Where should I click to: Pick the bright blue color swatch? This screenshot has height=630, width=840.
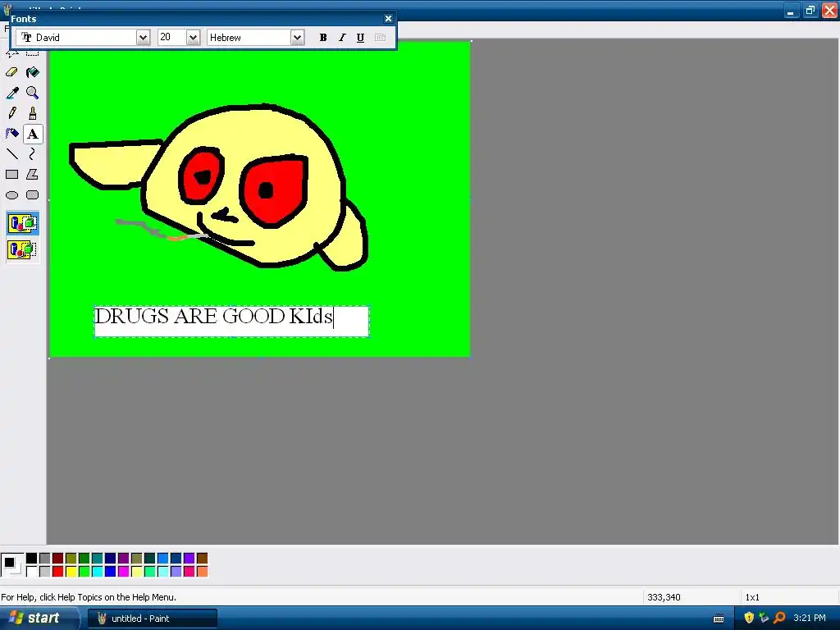pyautogui.click(x=111, y=572)
